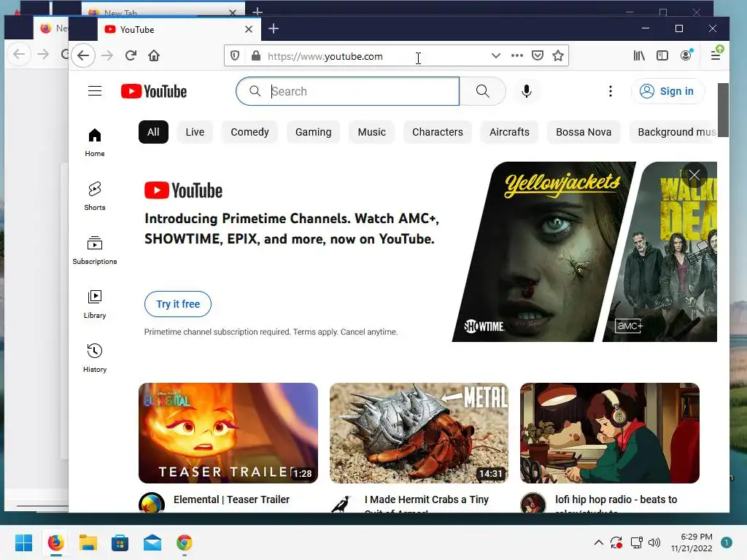Select the Comedy filter chip
The image size is (747, 560).
[x=249, y=132]
